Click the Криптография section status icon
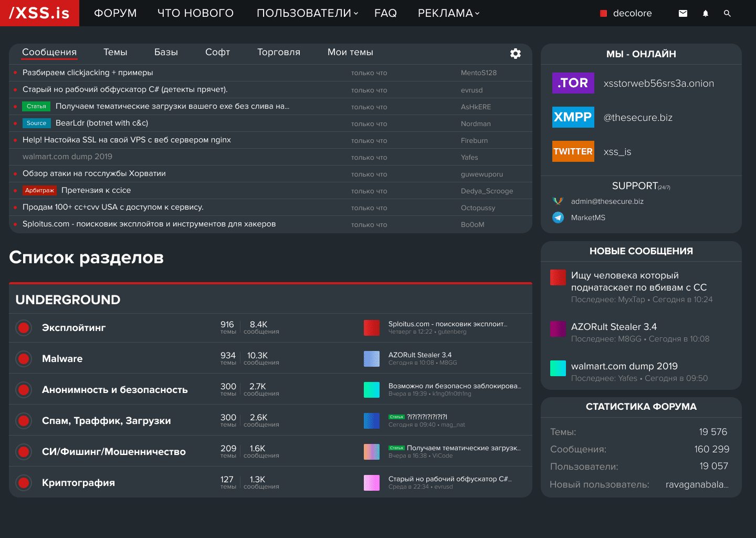The width and height of the screenshot is (756, 538). pyautogui.click(x=24, y=483)
